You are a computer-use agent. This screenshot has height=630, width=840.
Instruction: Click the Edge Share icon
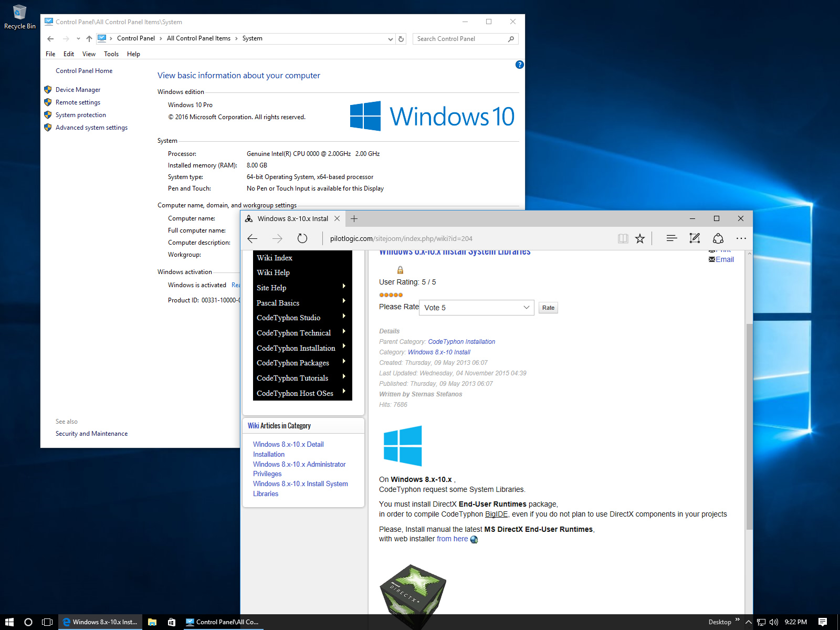coord(718,238)
